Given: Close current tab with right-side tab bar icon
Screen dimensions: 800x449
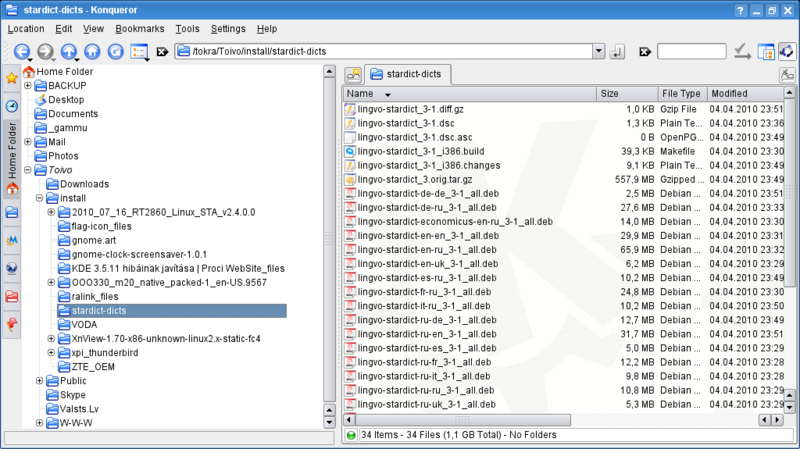Looking at the screenshot, I should (x=787, y=75).
